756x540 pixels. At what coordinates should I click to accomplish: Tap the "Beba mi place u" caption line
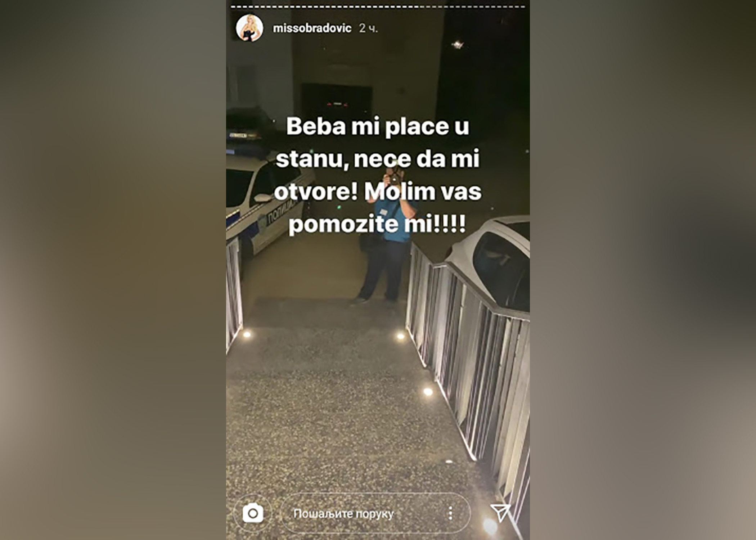coord(378,127)
